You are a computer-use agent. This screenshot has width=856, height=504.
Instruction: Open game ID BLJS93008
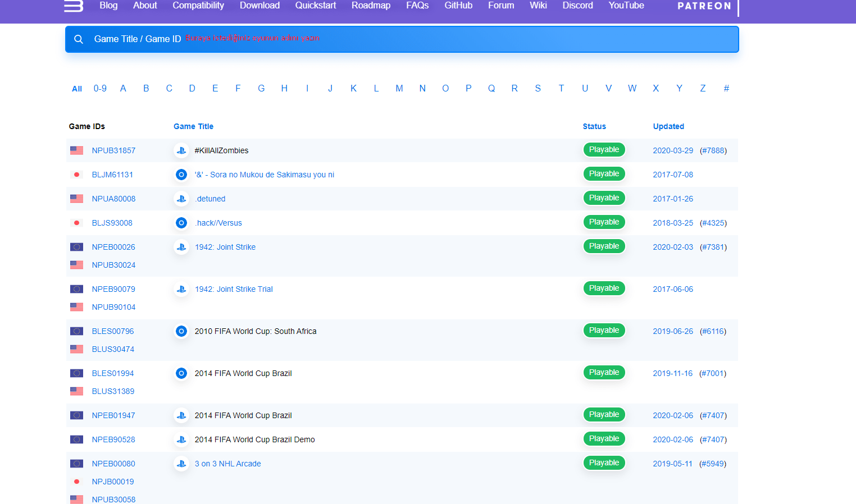(x=112, y=223)
